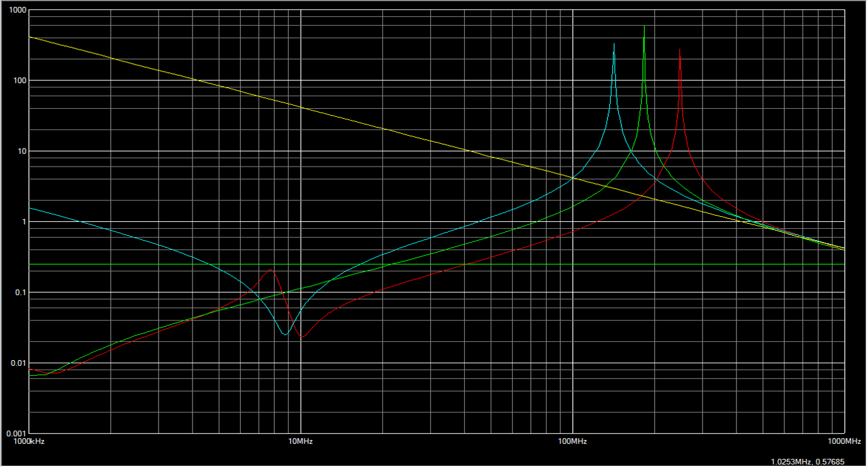This screenshot has height=467, width=868.
Task: Click the 1000kHz label on the X axis
Action: point(30,441)
